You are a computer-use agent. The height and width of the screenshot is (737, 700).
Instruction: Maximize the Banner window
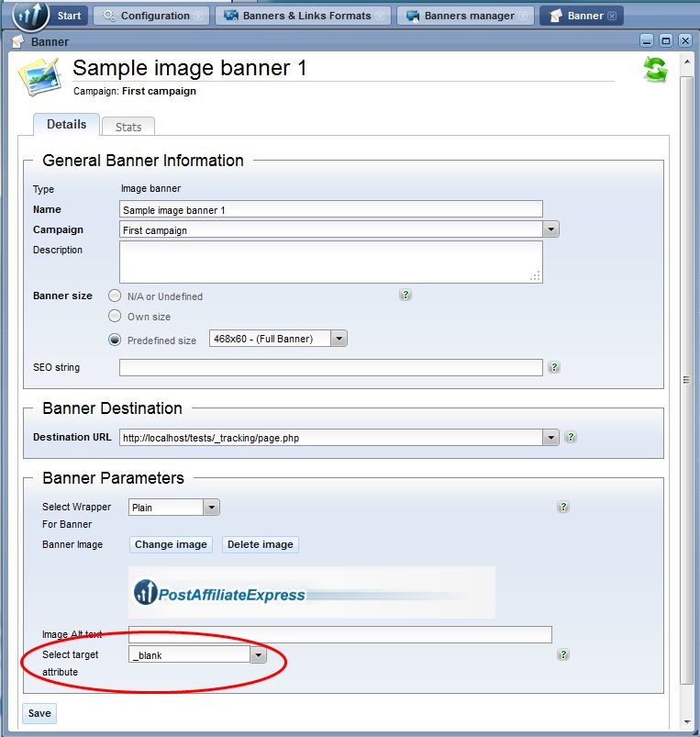pyautogui.click(x=666, y=41)
